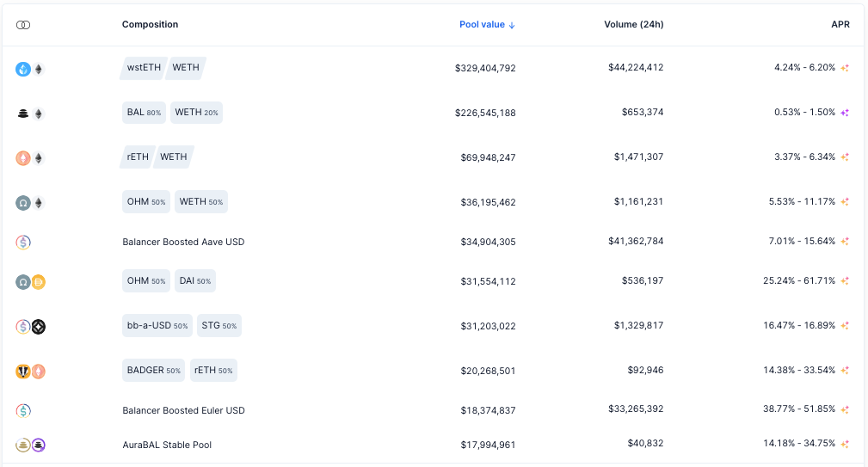Click the rETH token icon in the third row
This screenshot has width=868, height=467.
22,158
